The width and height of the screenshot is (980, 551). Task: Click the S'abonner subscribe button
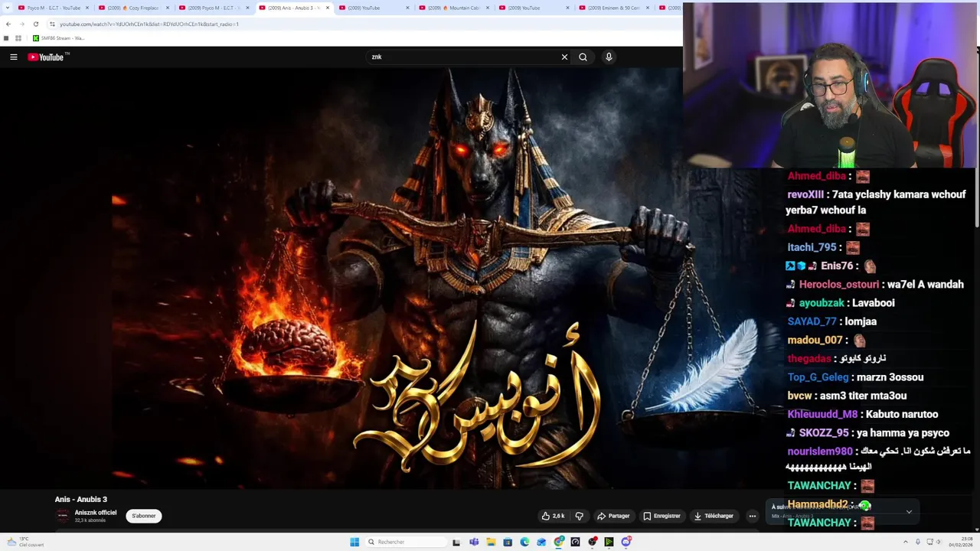point(144,516)
